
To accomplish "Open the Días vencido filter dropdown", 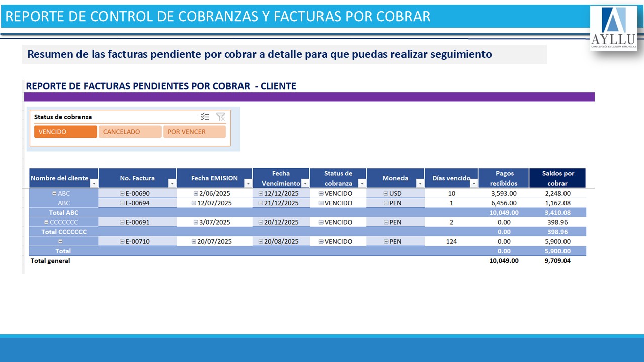I will (473, 184).
